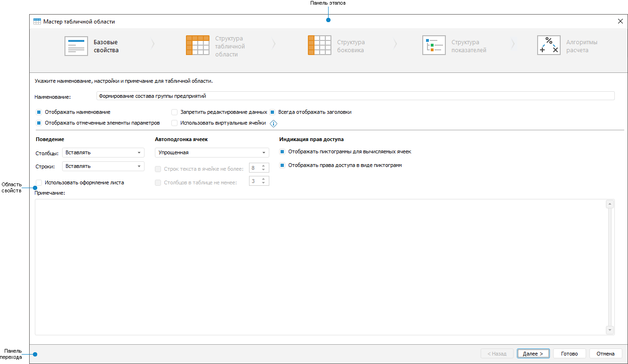628x364 pixels.
Task: Go to Структура показателей step label
Action: [469, 46]
